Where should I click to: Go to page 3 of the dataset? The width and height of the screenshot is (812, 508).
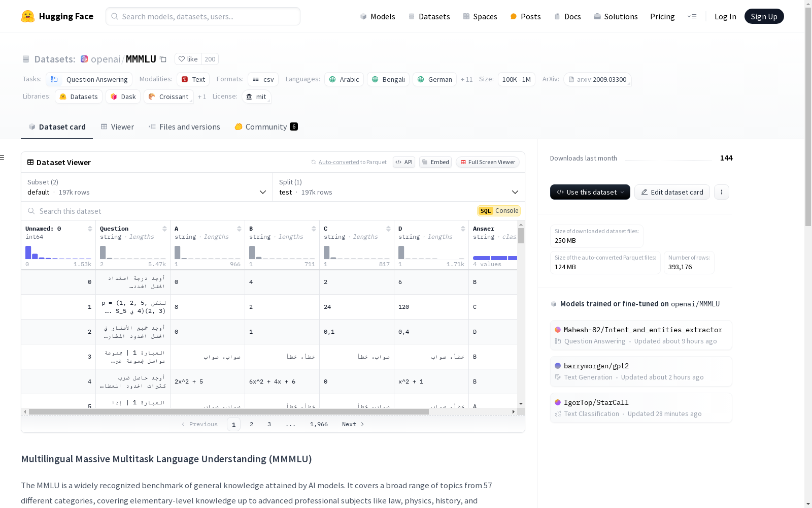(269, 424)
